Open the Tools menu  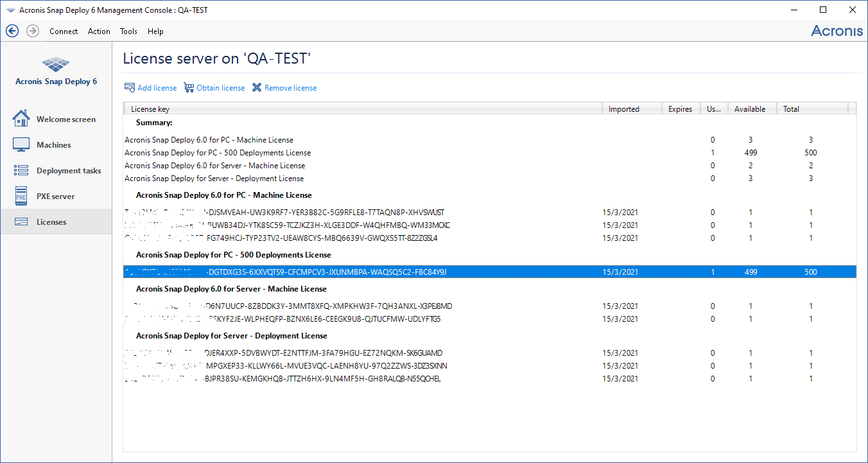pyautogui.click(x=128, y=31)
